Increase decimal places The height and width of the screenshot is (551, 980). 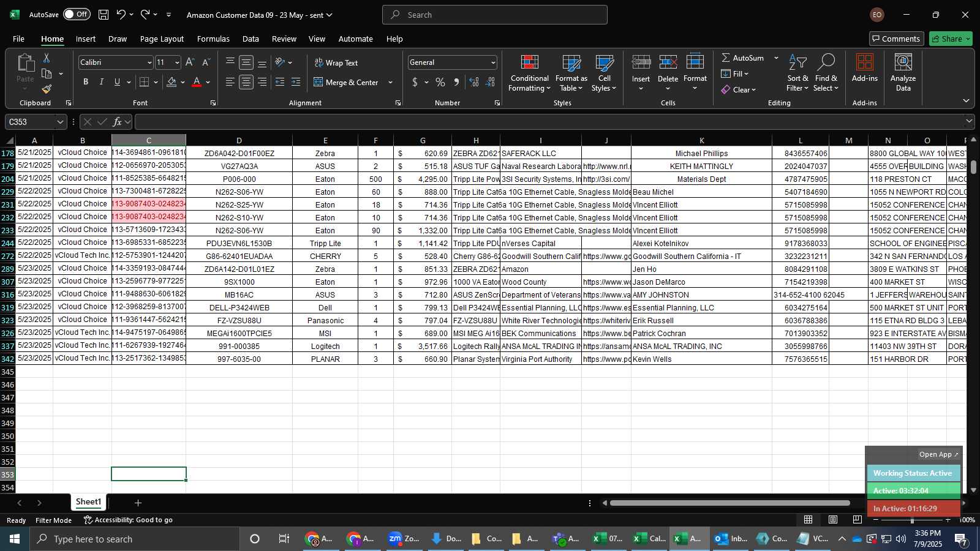point(474,82)
